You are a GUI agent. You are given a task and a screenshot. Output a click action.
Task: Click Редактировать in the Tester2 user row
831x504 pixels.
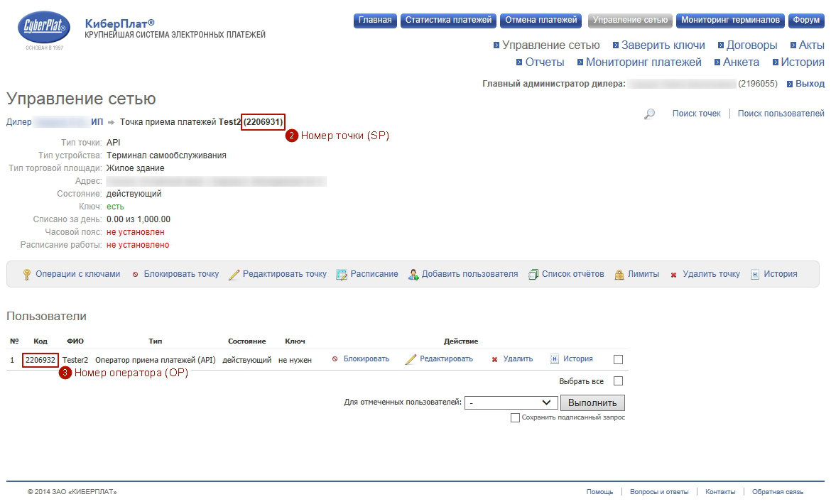[x=446, y=359]
